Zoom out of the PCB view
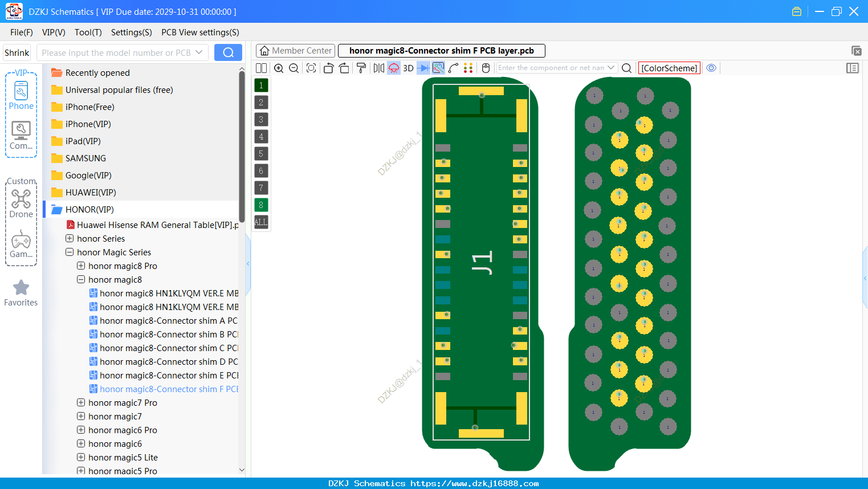 (x=294, y=68)
